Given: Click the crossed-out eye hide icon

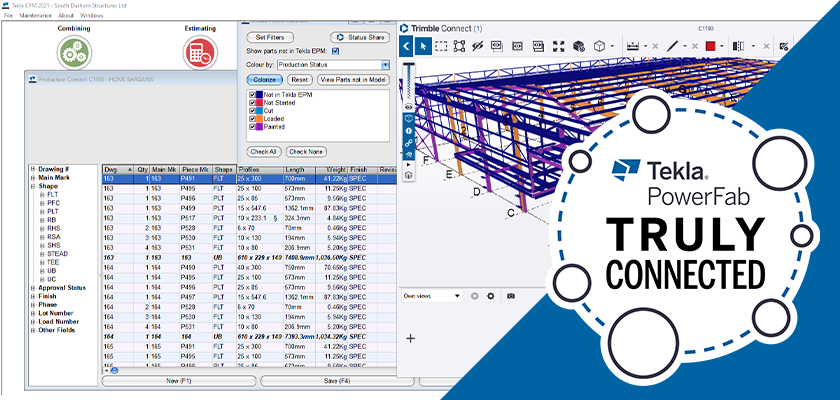Looking at the screenshot, I should coord(477,46).
